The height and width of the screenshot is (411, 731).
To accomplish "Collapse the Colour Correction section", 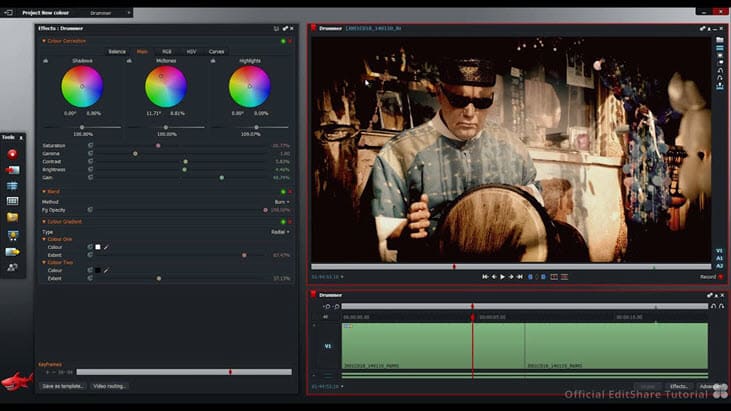I will coord(43,41).
